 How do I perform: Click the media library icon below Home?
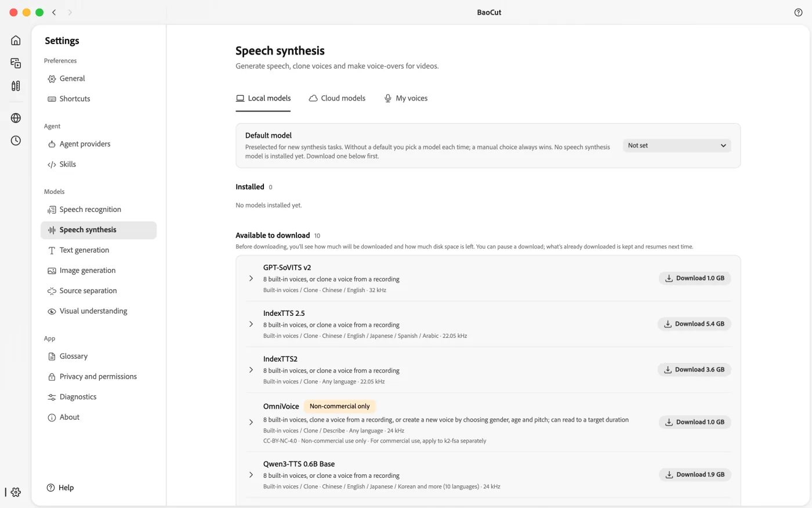click(x=16, y=63)
